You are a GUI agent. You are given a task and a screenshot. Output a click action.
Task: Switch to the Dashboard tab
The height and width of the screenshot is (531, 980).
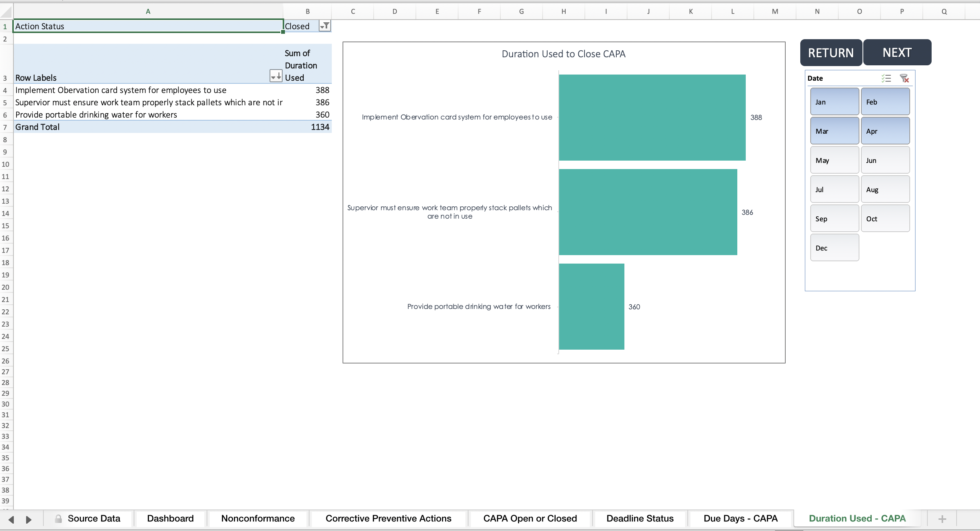(x=170, y=518)
